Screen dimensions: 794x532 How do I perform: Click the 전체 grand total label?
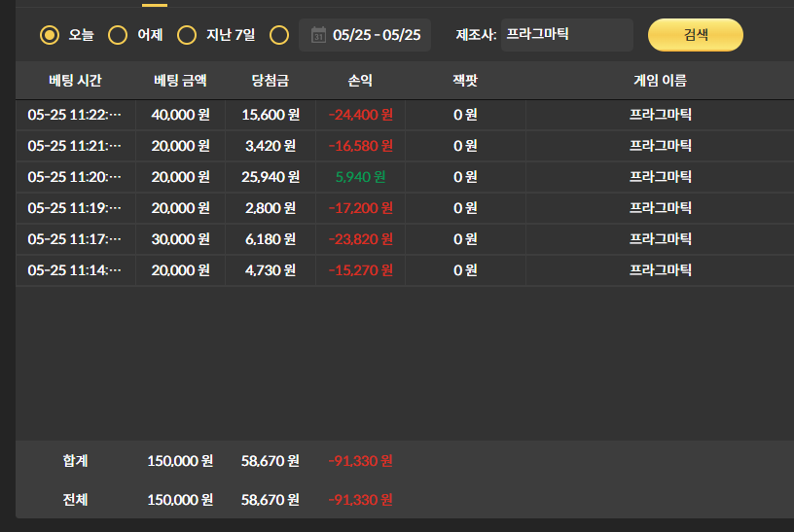pyautogui.click(x=75, y=500)
